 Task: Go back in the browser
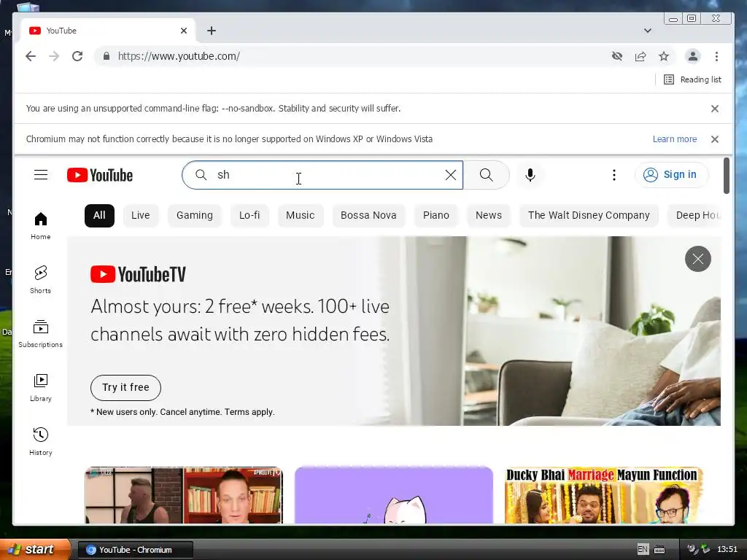(x=31, y=56)
